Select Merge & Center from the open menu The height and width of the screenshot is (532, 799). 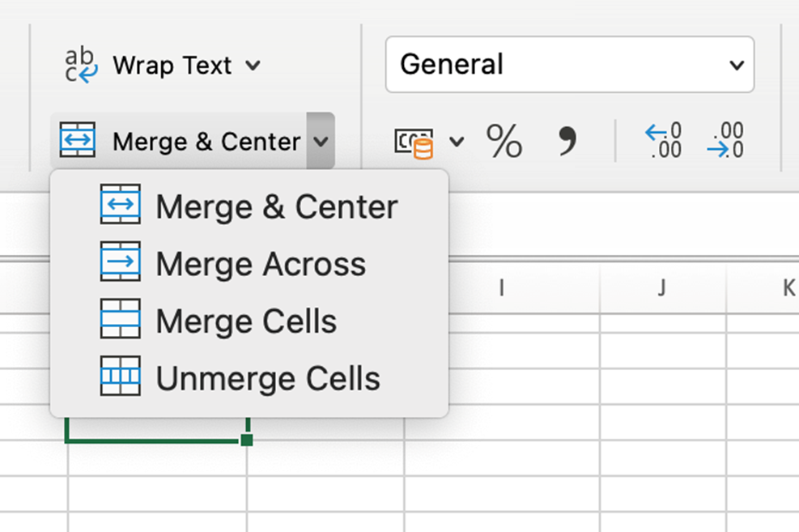[x=278, y=206]
